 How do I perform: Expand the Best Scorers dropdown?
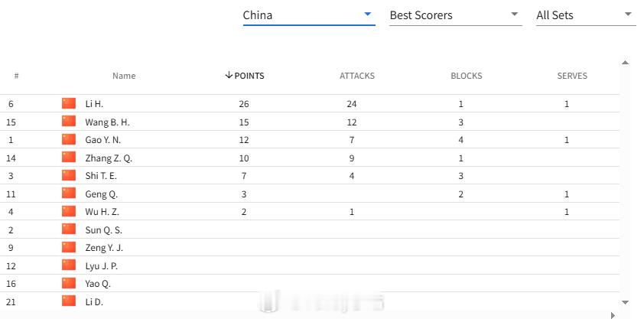[x=456, y=15]
